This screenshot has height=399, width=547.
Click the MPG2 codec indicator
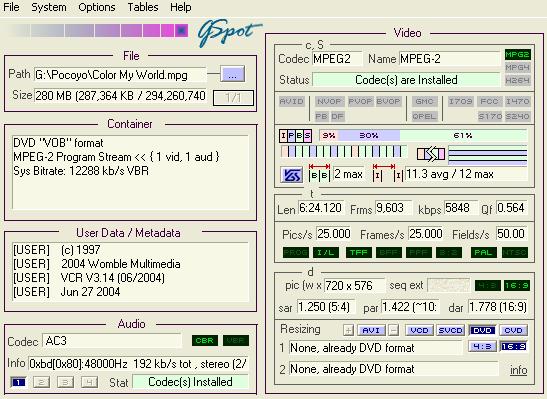(x=518, y=54)
